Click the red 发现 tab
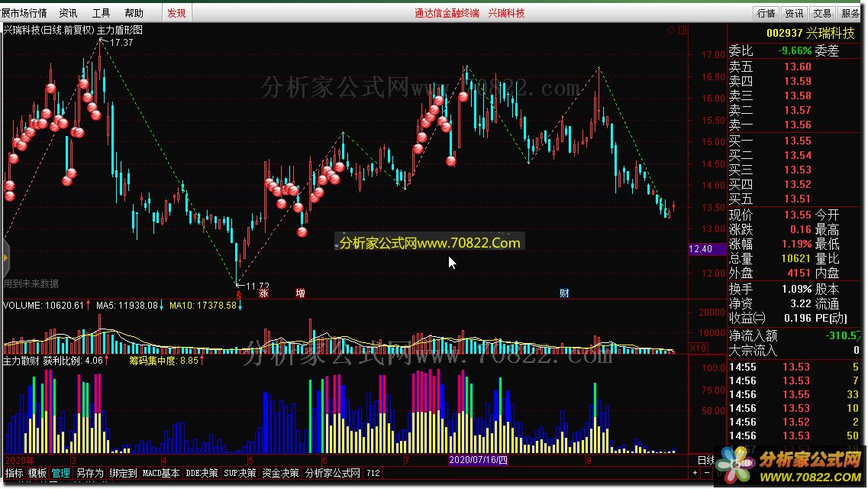868x489 pixels. (176, 13)
